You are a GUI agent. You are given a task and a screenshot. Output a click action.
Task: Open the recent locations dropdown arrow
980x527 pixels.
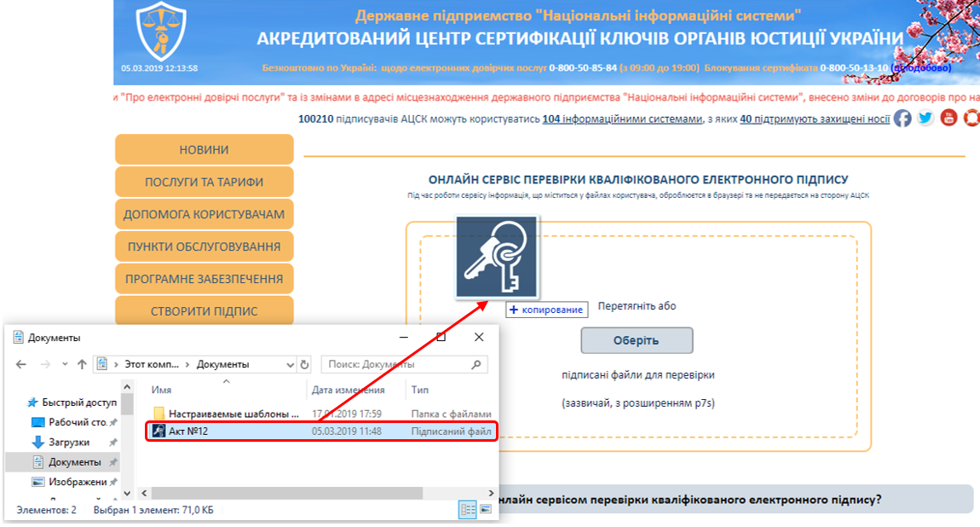coord(65,364)
